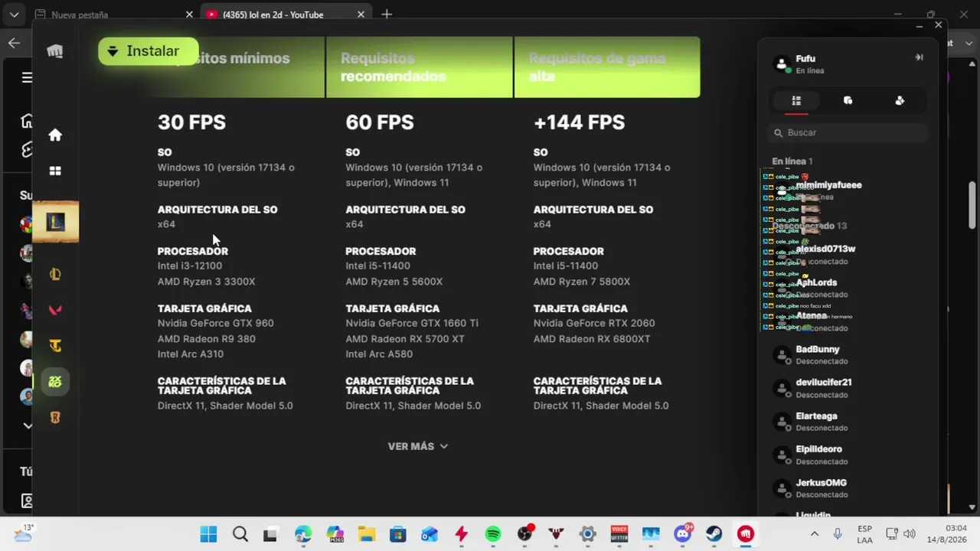Image resolution: width=980 pixels, height=551 pixels.
Task: Open Fufu's profile in the social panel
Action: coord(805,64)
